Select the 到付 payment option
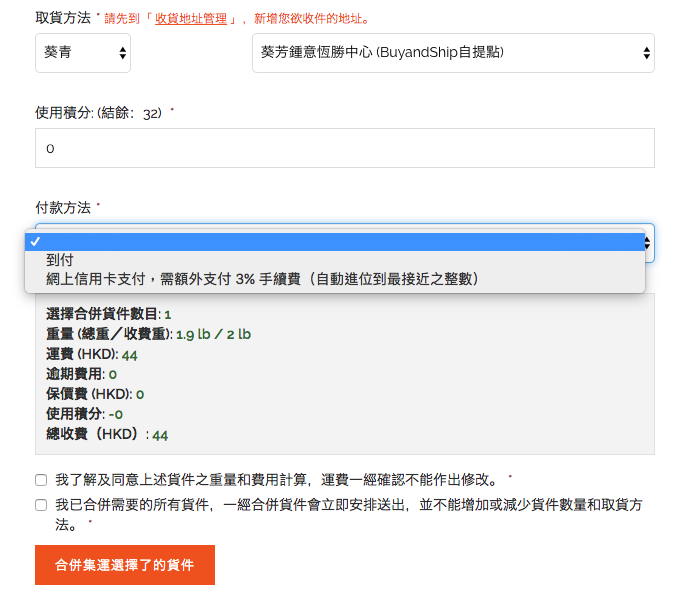This screenshot has height=596, width=693. pyautogui.click(x=61, y=260)
